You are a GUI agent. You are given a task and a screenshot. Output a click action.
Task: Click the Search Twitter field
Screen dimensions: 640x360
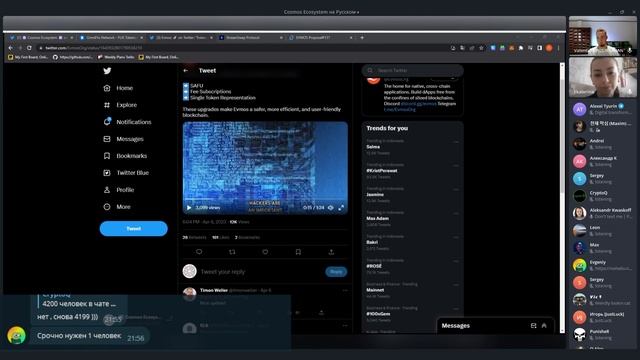point(412,71)
